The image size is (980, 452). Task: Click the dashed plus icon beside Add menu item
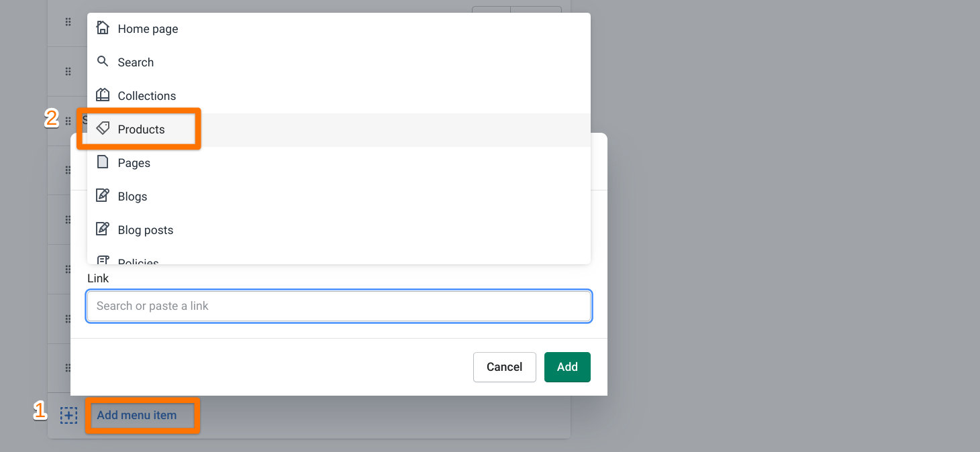pos(68,415)
